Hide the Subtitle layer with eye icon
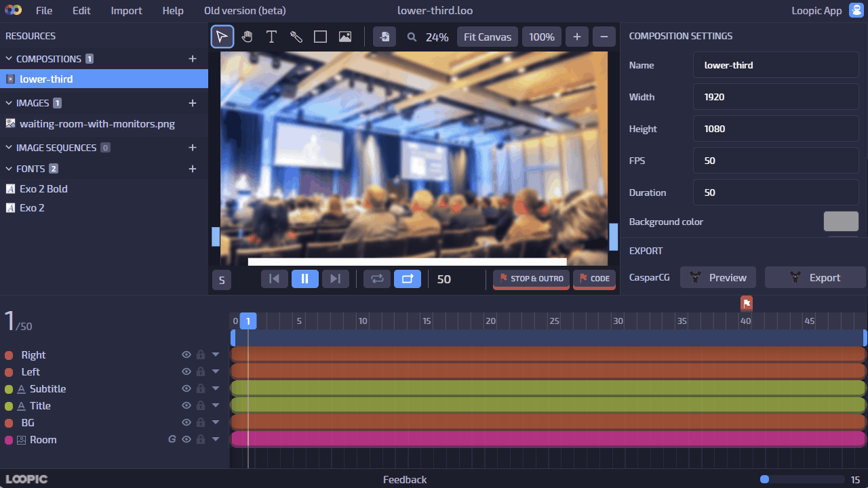 186,389
